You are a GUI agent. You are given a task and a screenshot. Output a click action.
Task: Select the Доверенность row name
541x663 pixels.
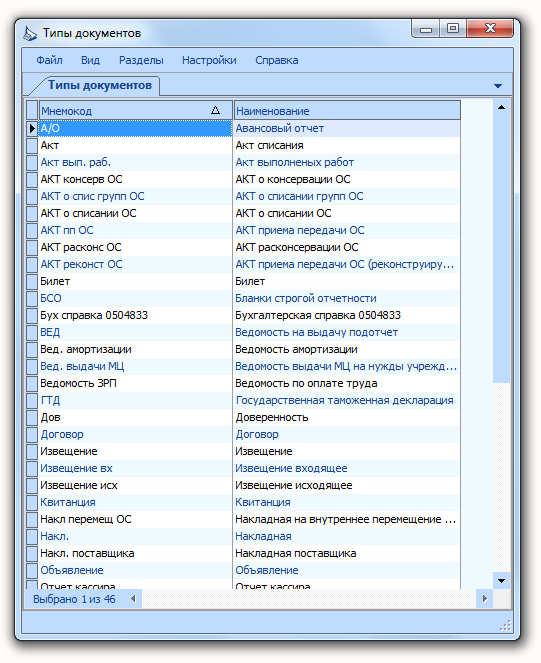[x=272, y=417]
